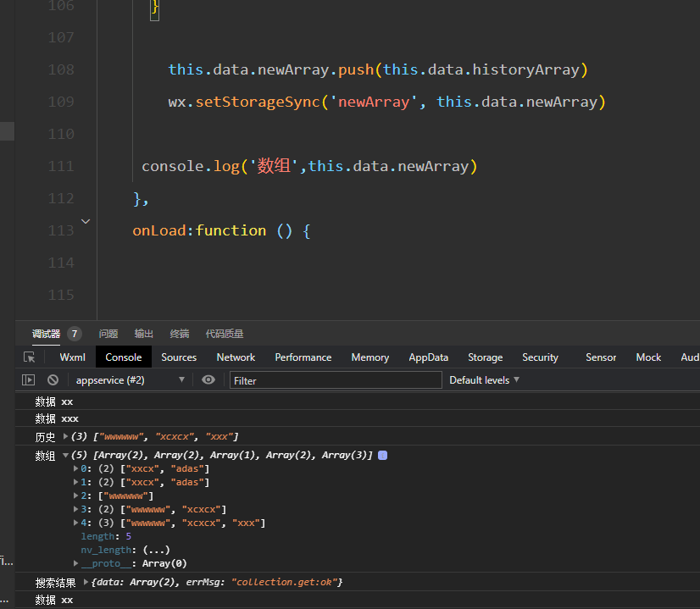Image resolution: width=700 pixels, height=609 pixels.
Task: Open the appservice (#2) context dropdown
Action: tap(130, 380)
